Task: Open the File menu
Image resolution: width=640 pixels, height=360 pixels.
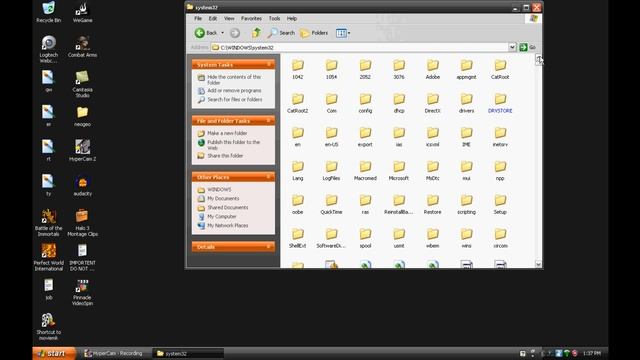Action: point(198,18)
